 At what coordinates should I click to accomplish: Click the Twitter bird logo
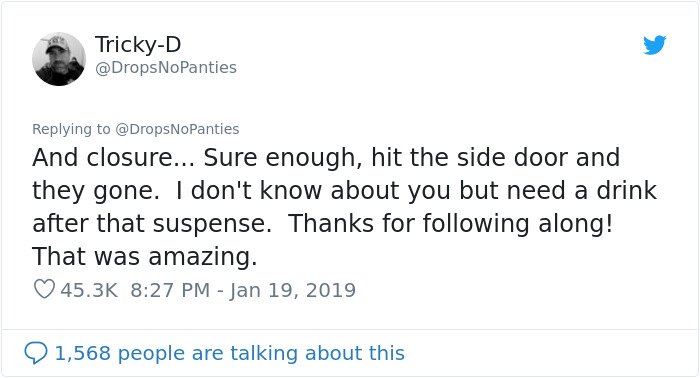[x=654, y=45]
